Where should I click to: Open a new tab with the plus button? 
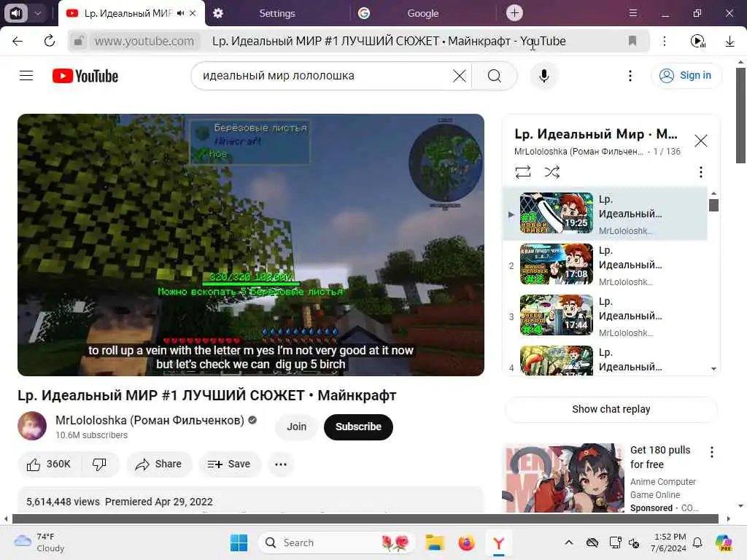tap(514, 13)
